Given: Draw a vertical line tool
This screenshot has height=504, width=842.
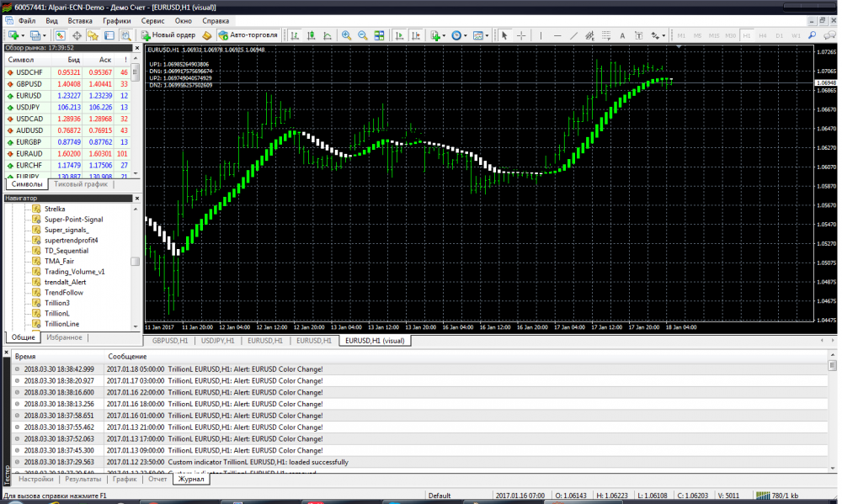Looking at the screenshot, I should 541,35.
